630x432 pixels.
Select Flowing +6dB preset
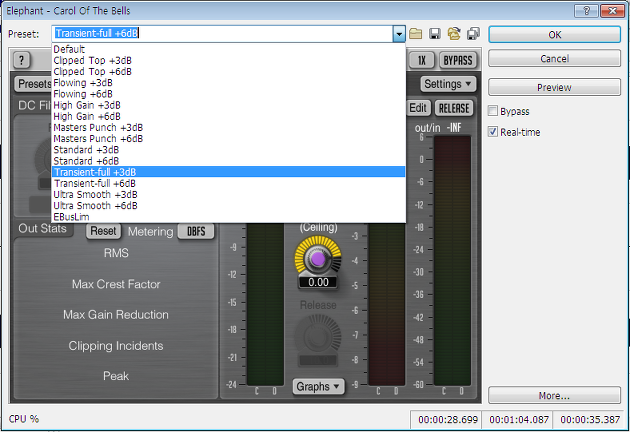tap(229, 94)
